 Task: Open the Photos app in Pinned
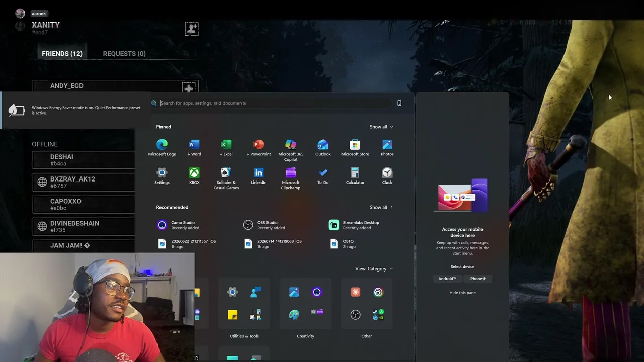(x=387, y=148)
